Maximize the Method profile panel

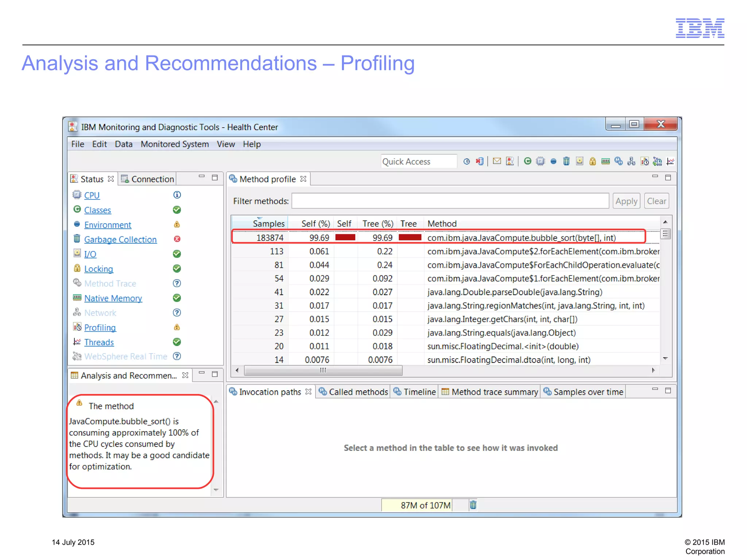[668, 178]
